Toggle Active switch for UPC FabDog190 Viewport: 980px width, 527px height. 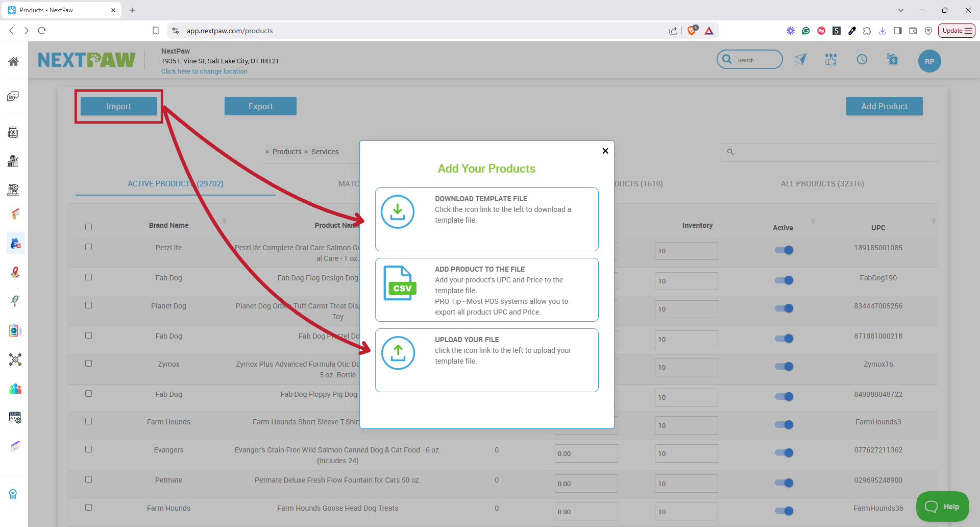(x=783, y=280)
